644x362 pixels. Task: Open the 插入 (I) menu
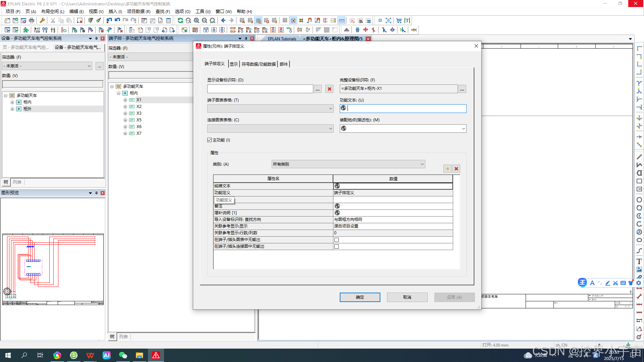[115, 12]
